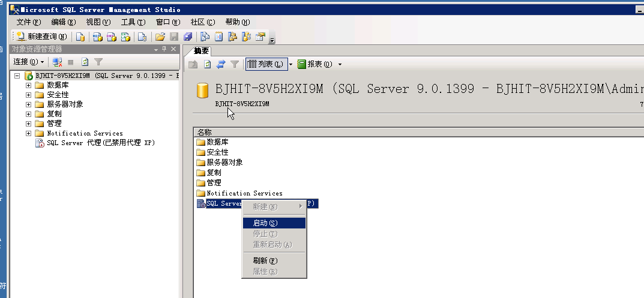Open a new Analysis Services DMX query

click(x=112, y=37)
